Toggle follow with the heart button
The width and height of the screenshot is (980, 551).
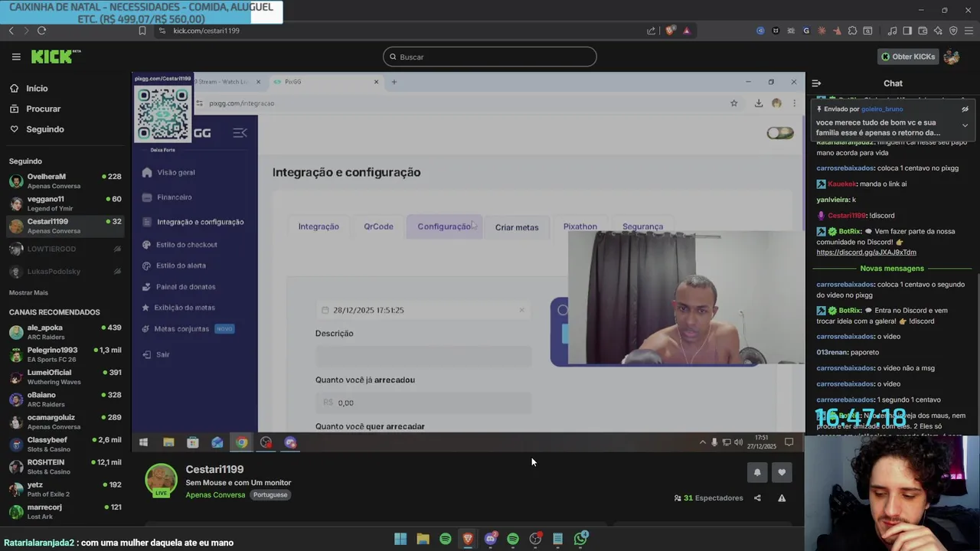coord(782,472)
